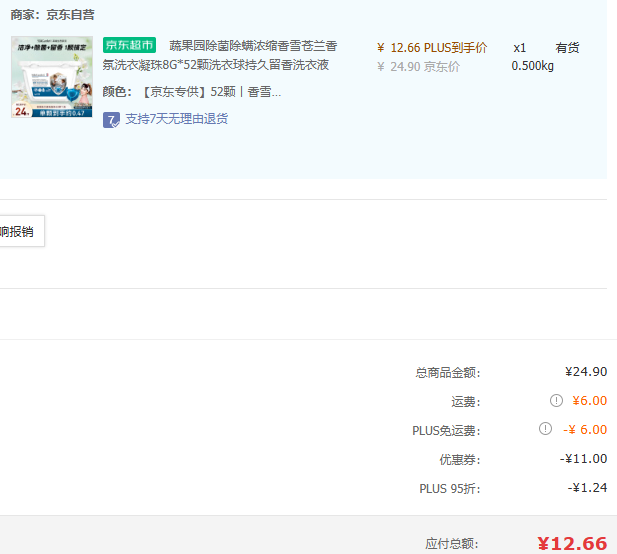Select the ¥24.90 京东价 price text
This screenshot has width=617, height=554.
click(418, 67)
